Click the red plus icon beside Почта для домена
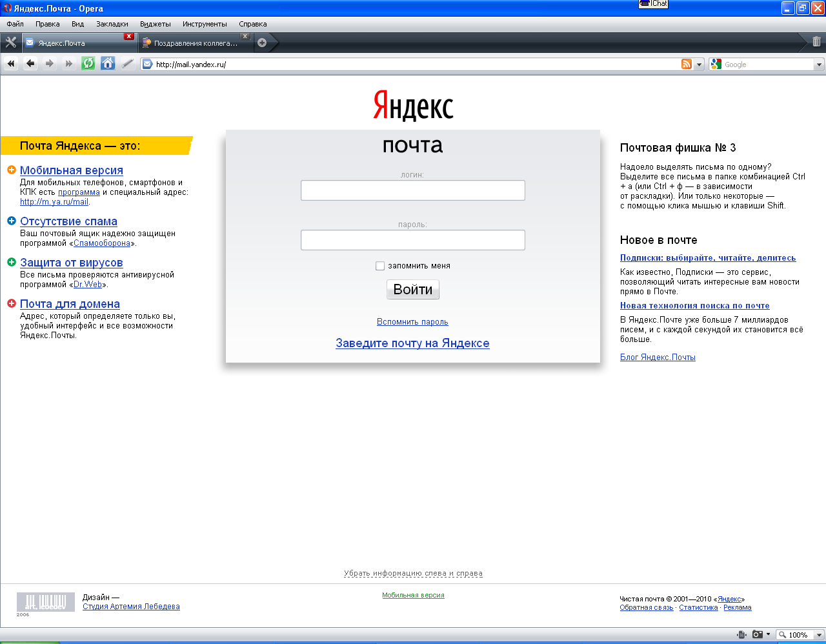Image resolution: width=826 pixels, height=644 pixels. point(12,303)
